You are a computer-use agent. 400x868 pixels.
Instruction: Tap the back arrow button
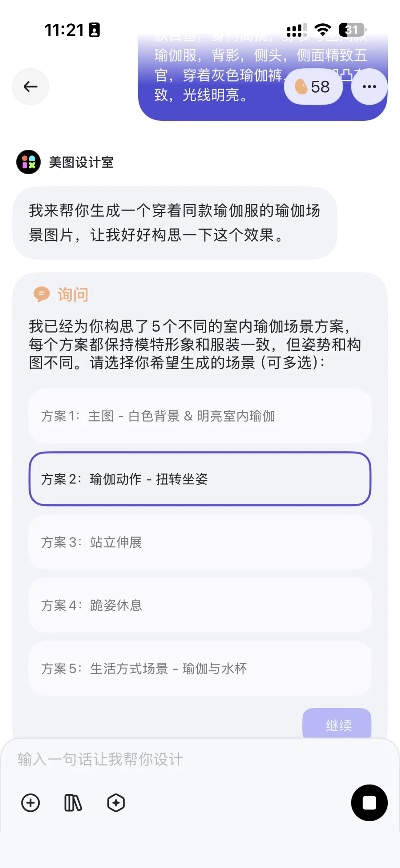pos(30,87)
